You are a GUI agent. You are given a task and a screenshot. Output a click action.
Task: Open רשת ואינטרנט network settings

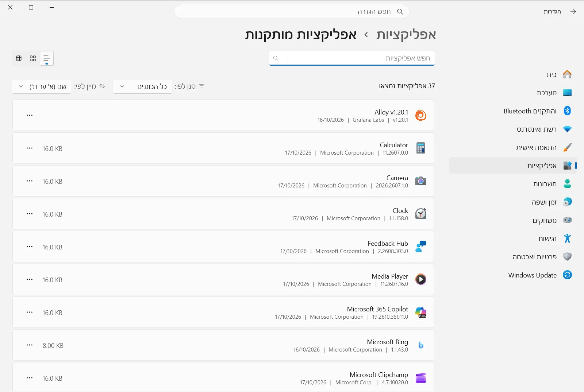[513, 129]
